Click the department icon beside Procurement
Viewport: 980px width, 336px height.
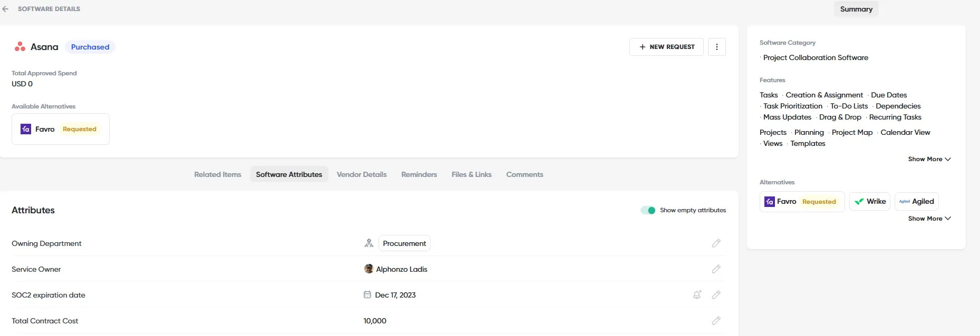[x=369, y=243]
